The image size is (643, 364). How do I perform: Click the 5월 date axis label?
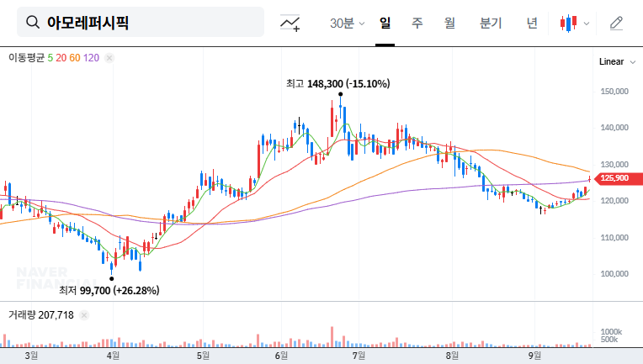pos(203,356)
